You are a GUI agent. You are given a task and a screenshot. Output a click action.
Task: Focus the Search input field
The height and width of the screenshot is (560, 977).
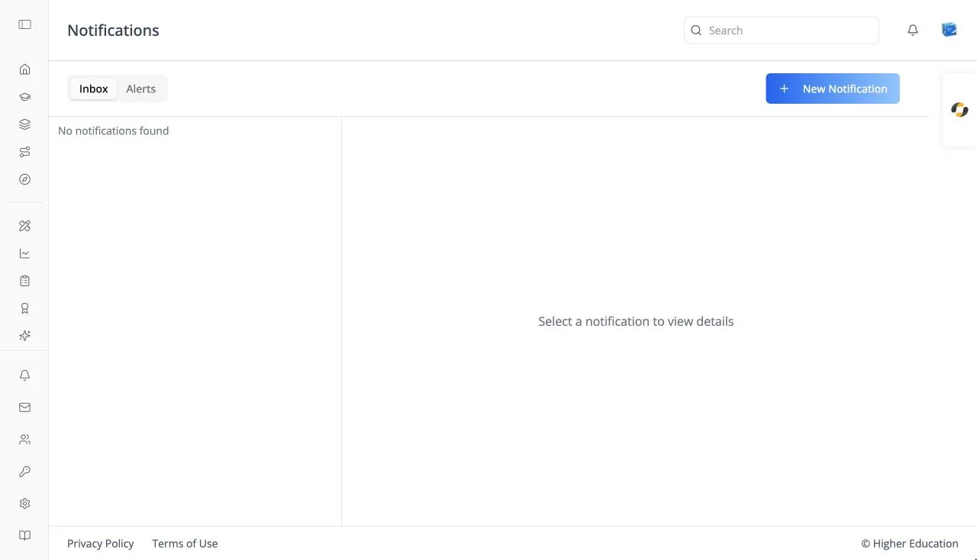(782, 31)
